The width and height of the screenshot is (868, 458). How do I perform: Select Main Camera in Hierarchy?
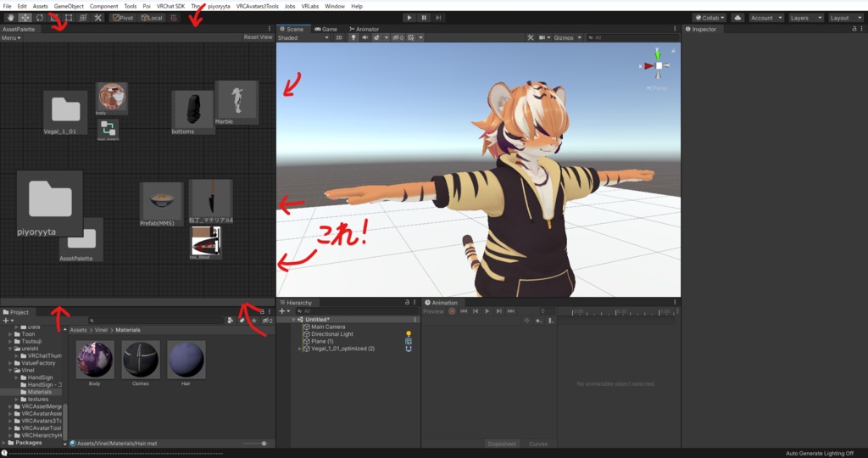coord(328,327)
